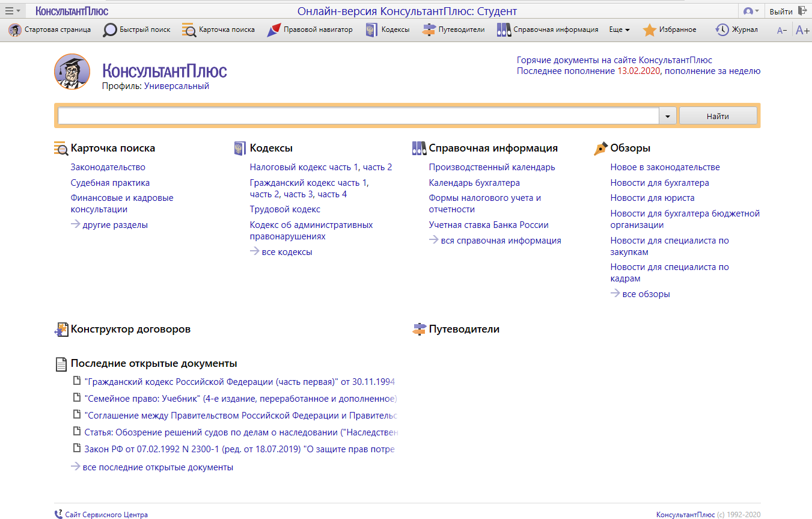
Task: Open Судебная практика link
Action: tap(111, 183)
